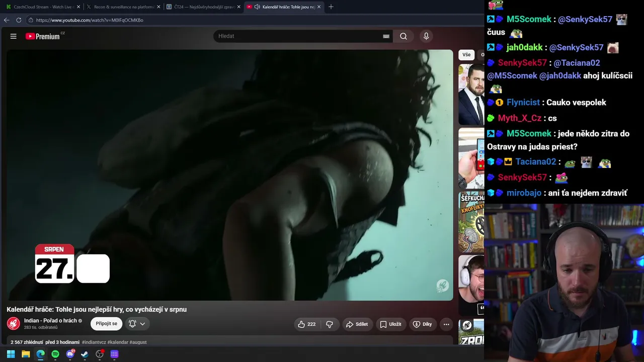
Task: Click the Indian channel avatar
Action: coord(14,324)
